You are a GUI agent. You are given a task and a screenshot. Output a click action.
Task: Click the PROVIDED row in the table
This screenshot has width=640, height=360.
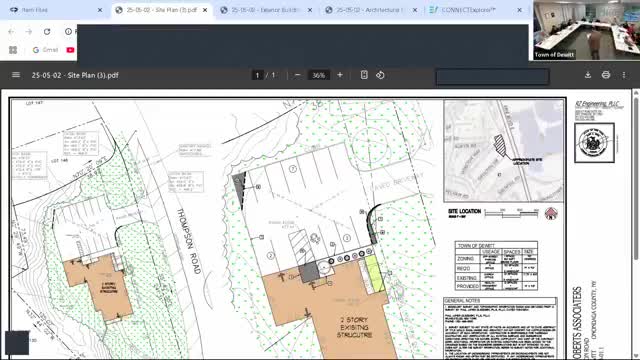point(496,286)
